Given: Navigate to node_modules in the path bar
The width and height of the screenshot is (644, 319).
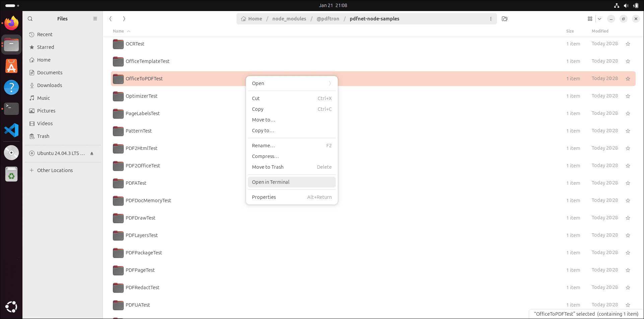Looking at the screenshot, I should tap(289, 19).
